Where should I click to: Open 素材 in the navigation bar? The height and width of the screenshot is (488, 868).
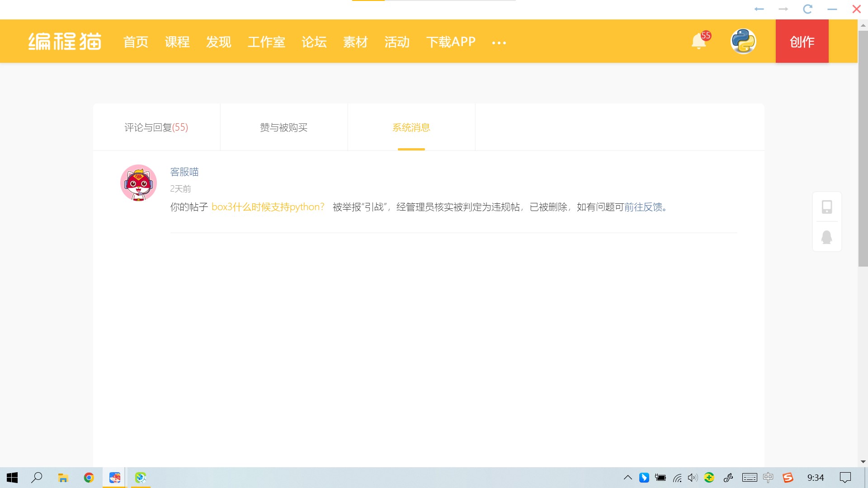tap(355, 42)
